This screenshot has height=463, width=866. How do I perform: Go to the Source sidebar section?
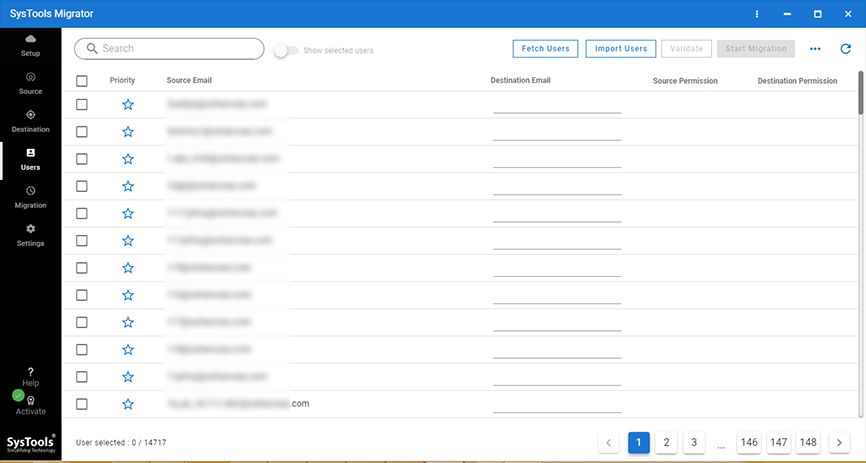(x=30, y=83)
